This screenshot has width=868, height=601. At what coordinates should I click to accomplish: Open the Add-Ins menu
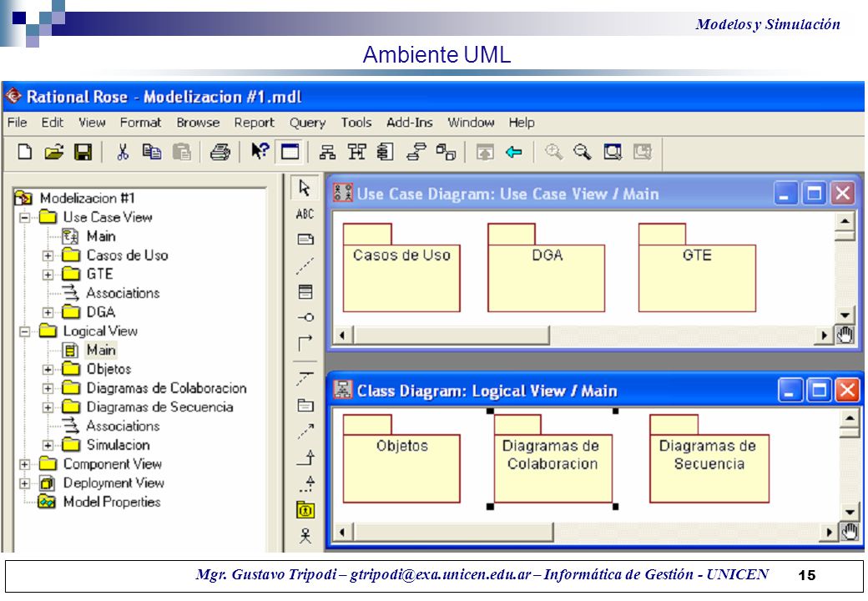click(x=410, y=123)
